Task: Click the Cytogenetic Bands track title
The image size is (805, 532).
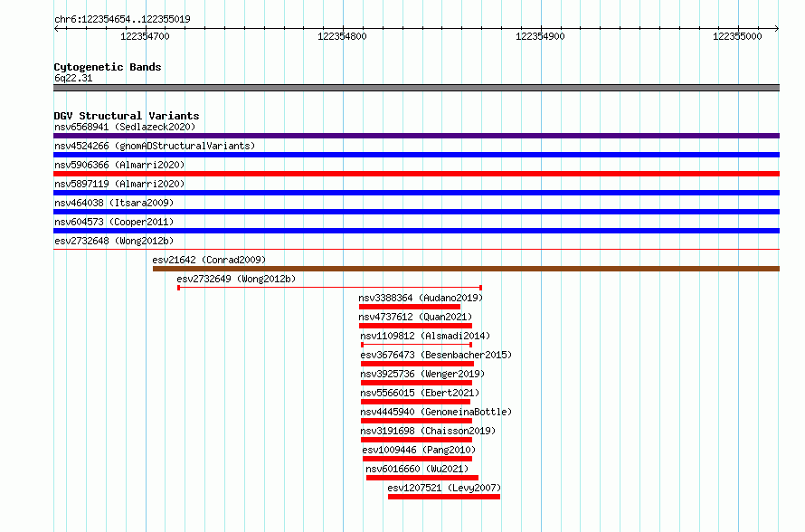Action: [x=108, y=67]
